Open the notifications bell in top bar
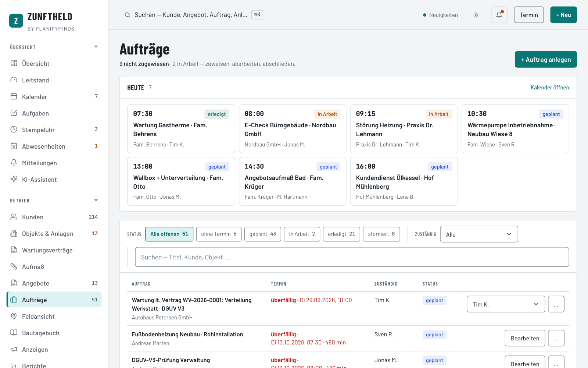588x368 pixels. [499, 15]
